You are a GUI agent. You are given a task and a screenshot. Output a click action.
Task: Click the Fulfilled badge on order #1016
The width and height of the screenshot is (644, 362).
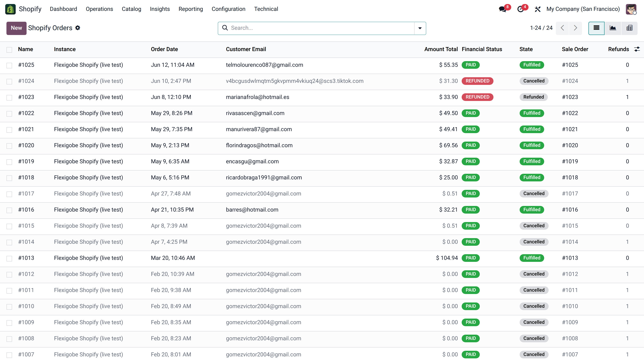click(532, 210)
